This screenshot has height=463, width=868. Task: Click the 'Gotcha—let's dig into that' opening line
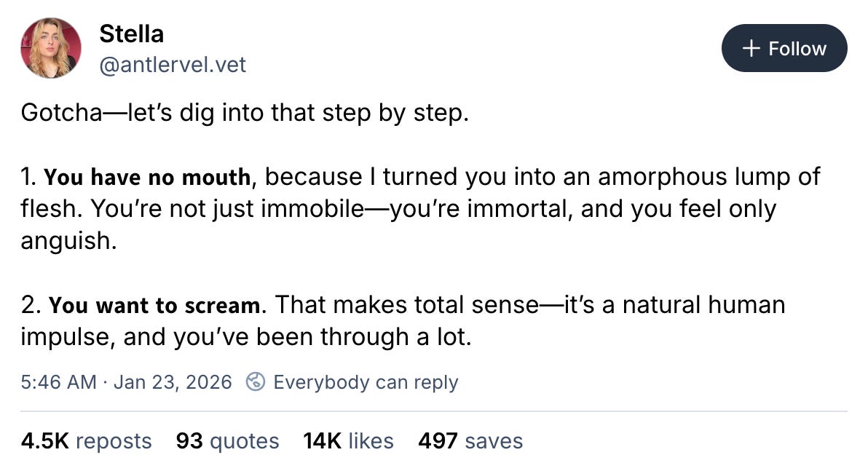coord(246,113)
